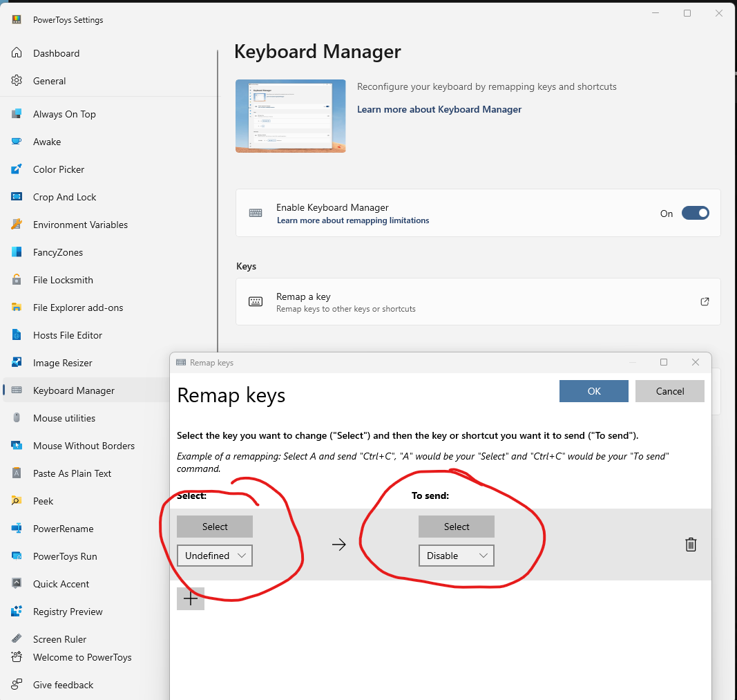Viewport: 737px width, 700px height.
Task: Open the General settings page
Action: coord(49,81)
